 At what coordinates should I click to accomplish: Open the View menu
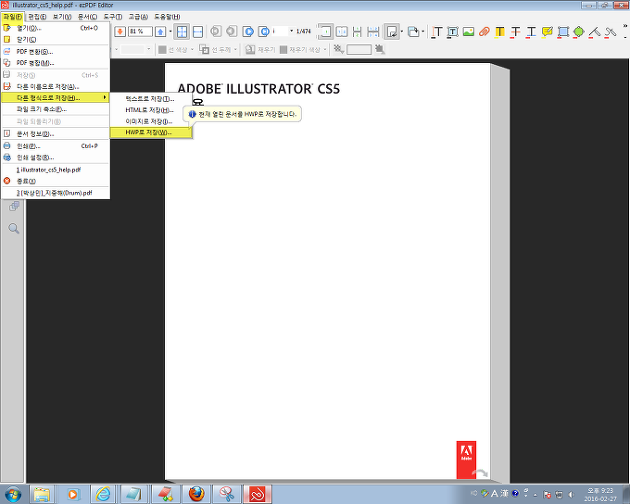point(62,17)
